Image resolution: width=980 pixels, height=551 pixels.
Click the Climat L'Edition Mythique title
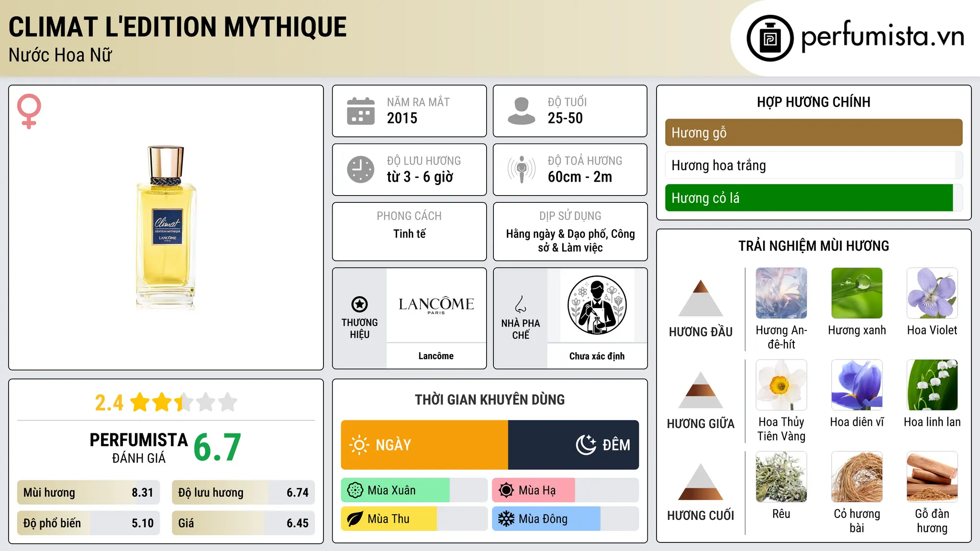pyautogui.click(x=178, y=27)
